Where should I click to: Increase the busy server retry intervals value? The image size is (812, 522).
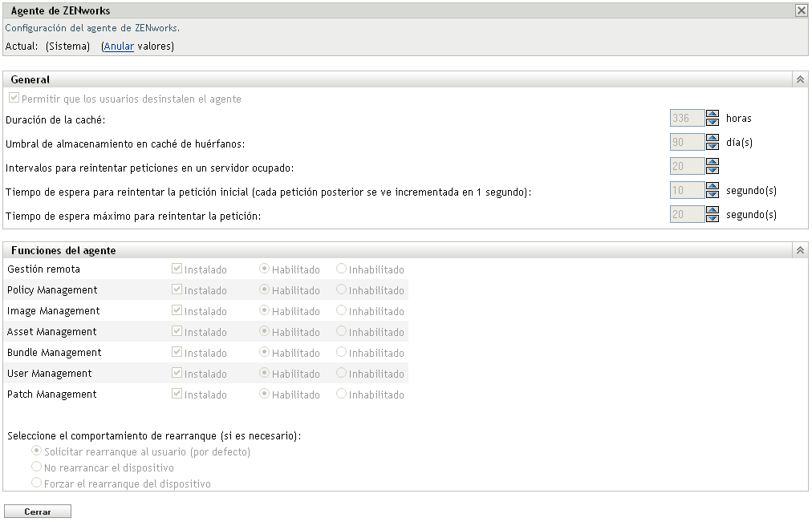coord(713,162)
